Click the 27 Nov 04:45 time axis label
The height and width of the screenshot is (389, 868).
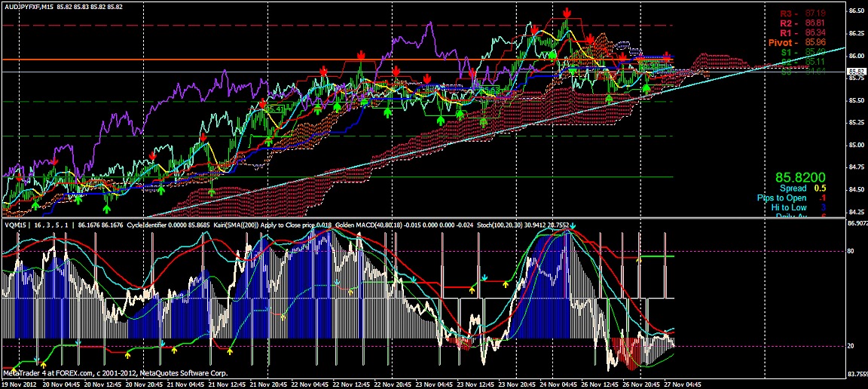pos(682,384)
